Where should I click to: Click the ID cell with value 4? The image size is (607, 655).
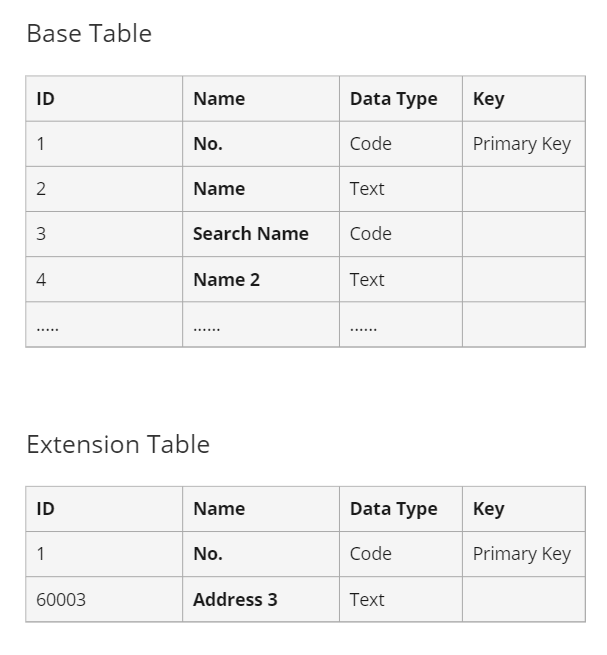point(41,280)
